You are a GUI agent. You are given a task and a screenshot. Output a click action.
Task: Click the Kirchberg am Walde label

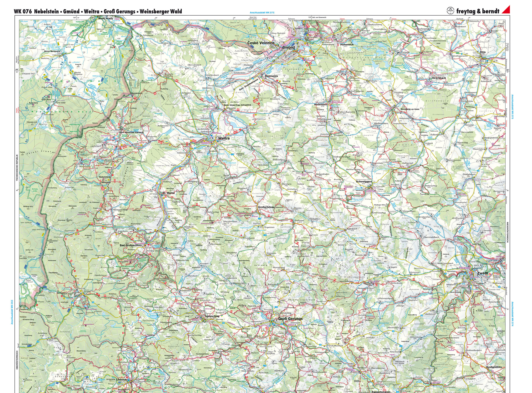coord(410,109)
